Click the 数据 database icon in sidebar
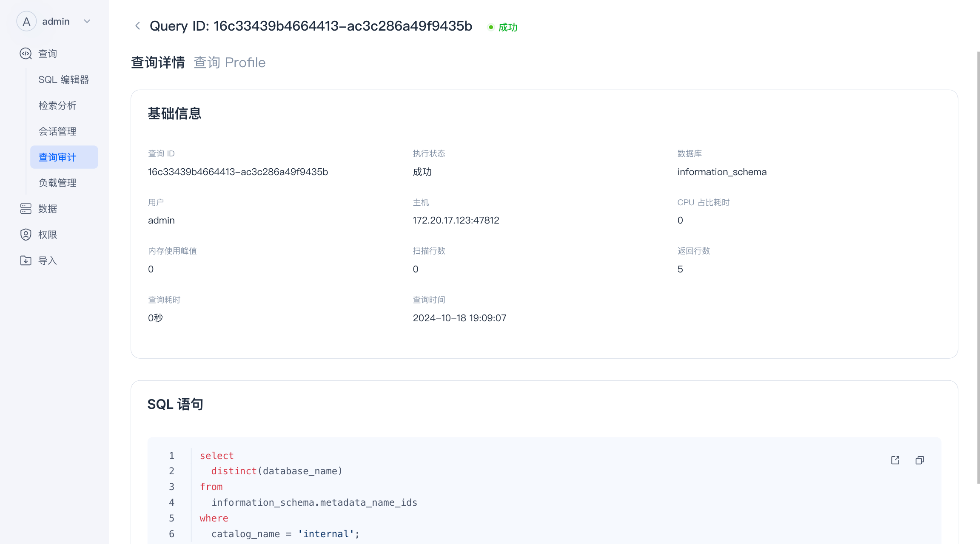The image size is (980, 544). click(26, 209)
